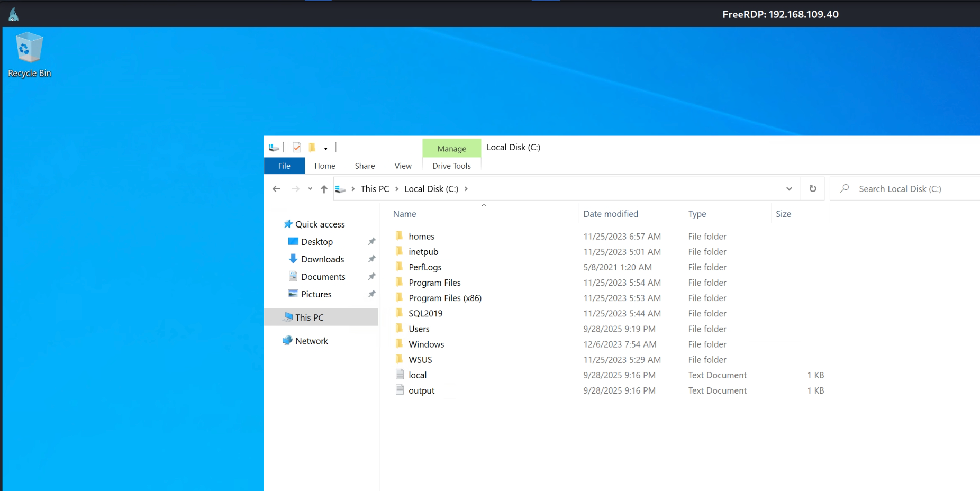
Task: Open Customize Quick Access Toolbar dropdown
Action: point(326,148)
